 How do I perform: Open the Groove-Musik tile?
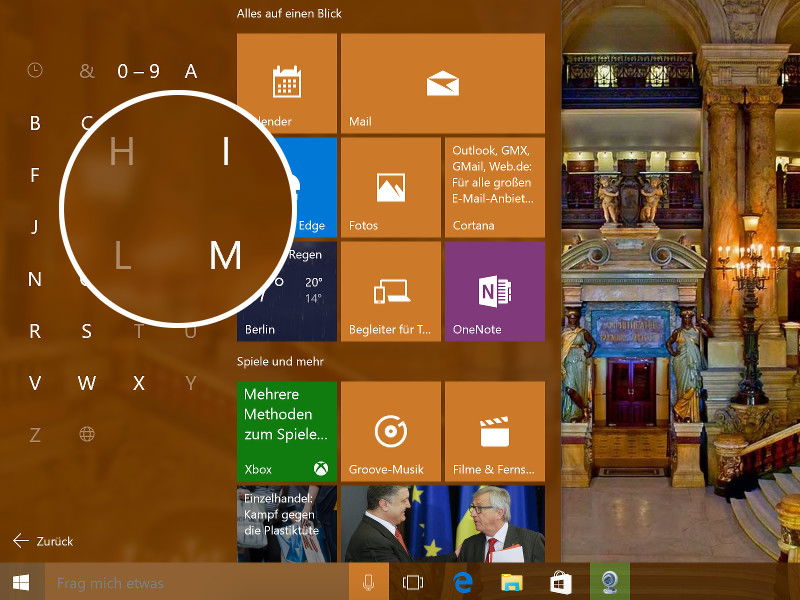pos(390,432)
